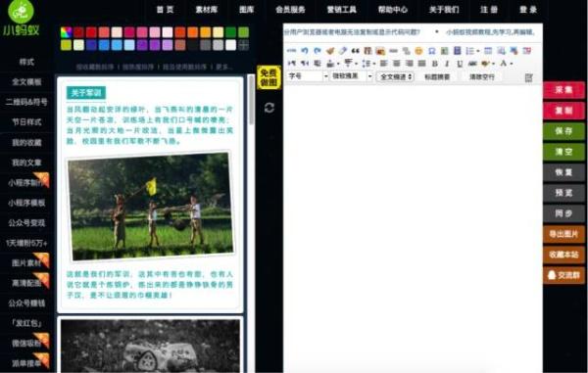Select 我的收藏 in left sidebar

(26, 143)
